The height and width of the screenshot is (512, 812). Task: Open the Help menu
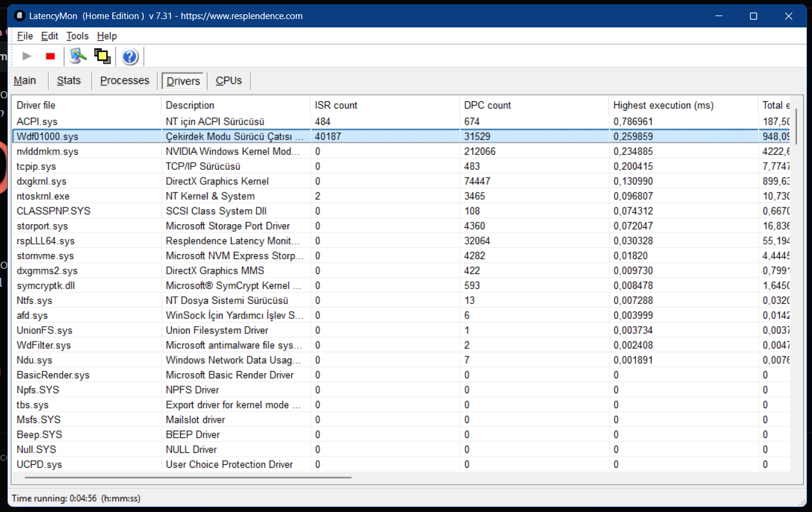tap(107, 36)
